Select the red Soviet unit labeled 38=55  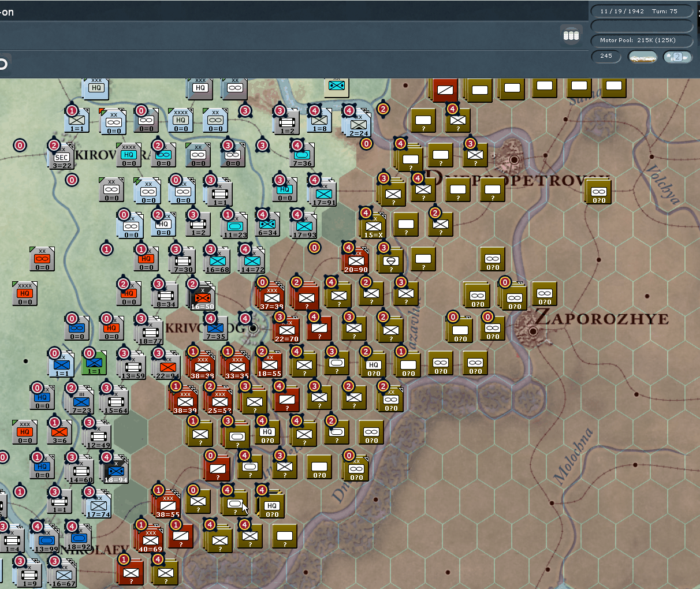(x=167, y=506)
